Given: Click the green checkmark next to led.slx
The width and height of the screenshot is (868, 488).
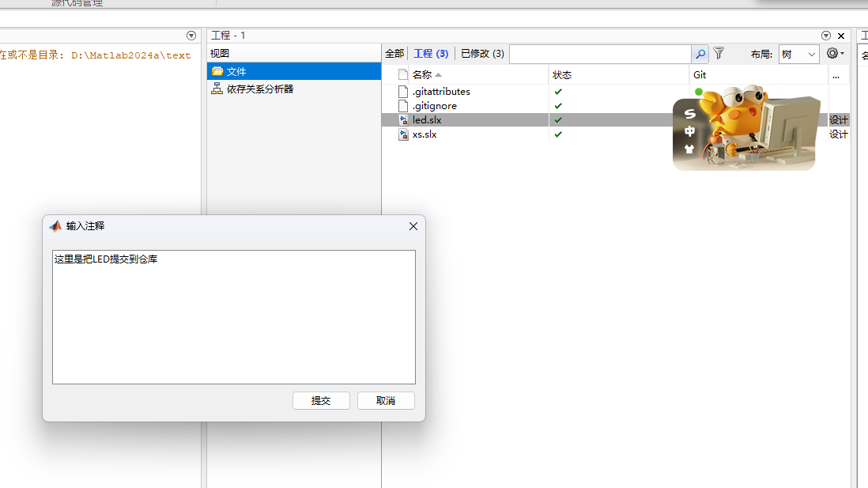Looking at the screenshot, I should (x=558, y=119).
